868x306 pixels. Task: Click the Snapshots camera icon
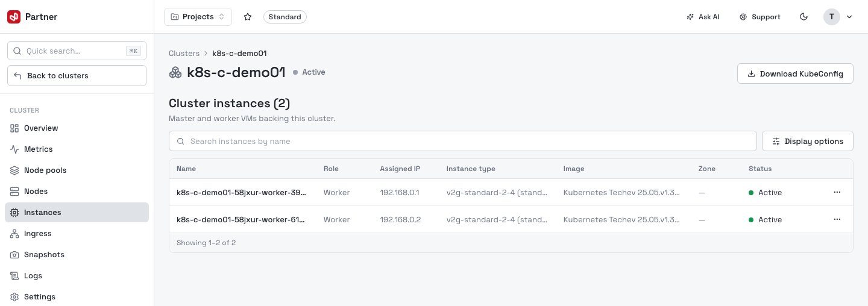point(14,255)
